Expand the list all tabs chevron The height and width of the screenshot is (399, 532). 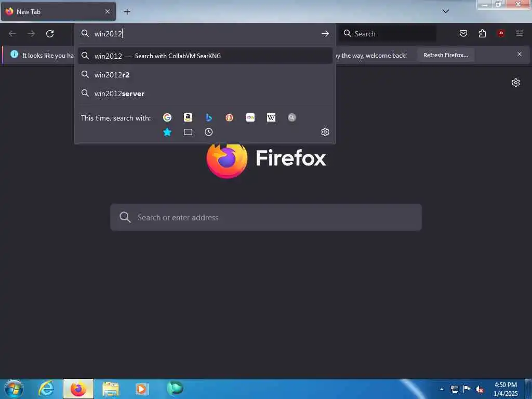pos(446,11)
